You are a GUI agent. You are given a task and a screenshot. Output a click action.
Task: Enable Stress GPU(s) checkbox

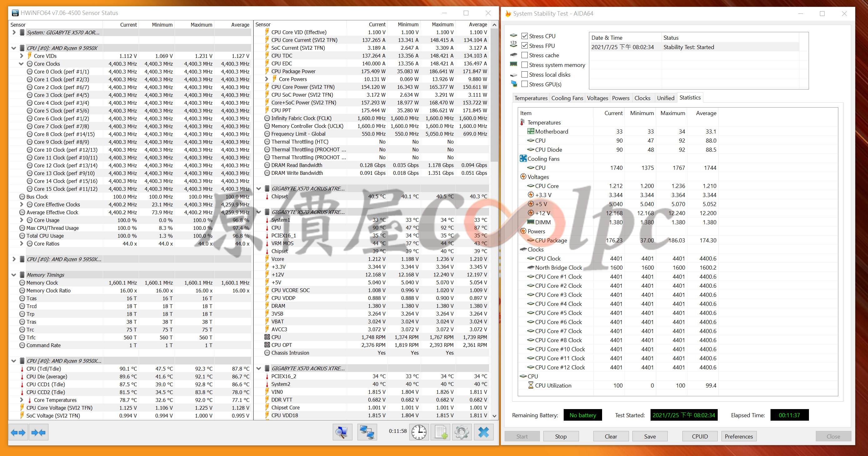[524, 84]
